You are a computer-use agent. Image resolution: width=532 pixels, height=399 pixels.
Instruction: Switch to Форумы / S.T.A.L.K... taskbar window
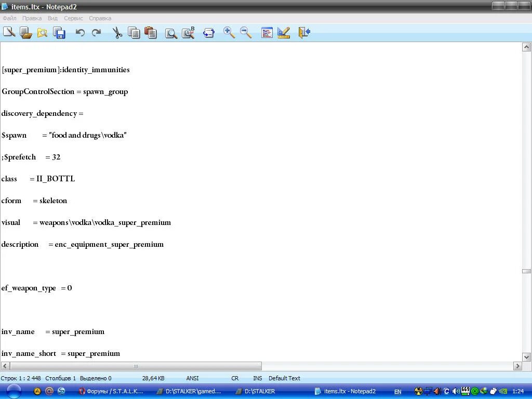pyautogui.click(x=111, y=391)
